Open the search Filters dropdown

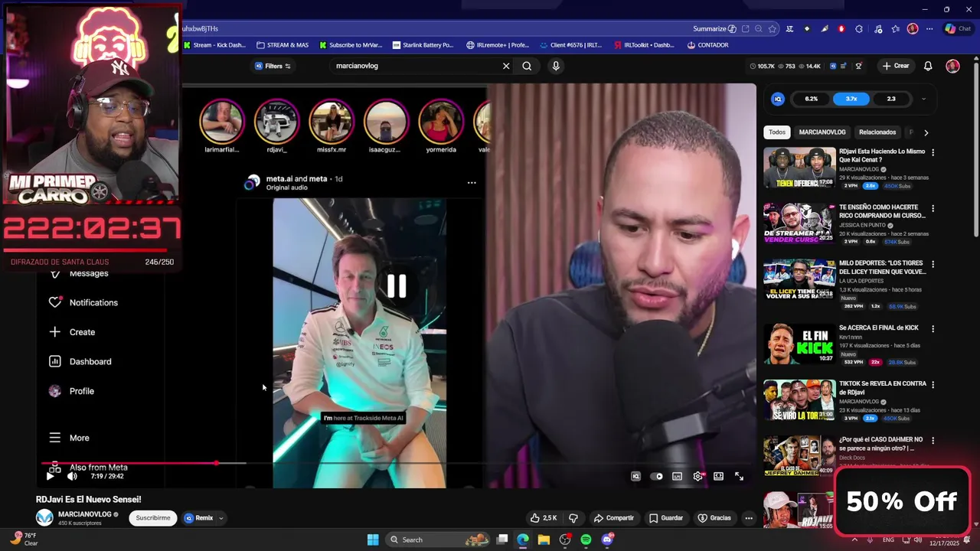click(x=273, y=66)
